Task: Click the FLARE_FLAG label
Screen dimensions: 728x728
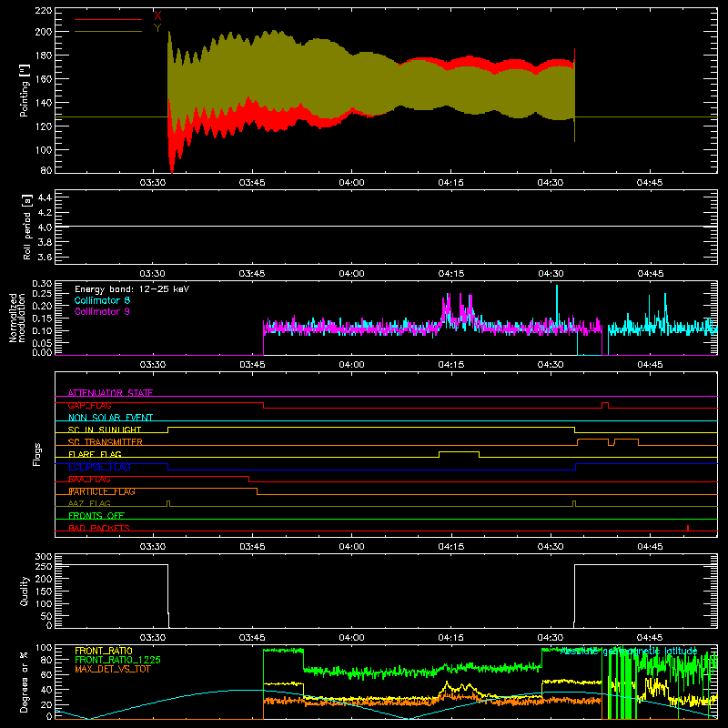Action: pyautogui.click(x=95, y=454)
